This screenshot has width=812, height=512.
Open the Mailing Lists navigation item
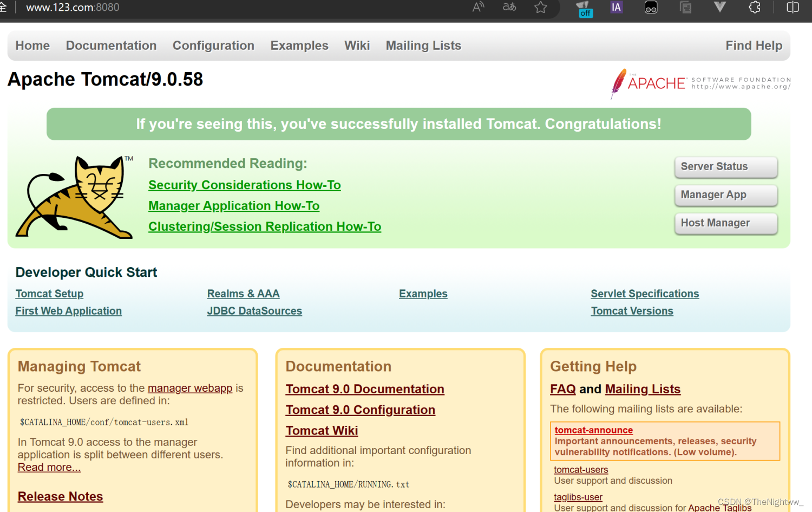click(x=423, y=46)
